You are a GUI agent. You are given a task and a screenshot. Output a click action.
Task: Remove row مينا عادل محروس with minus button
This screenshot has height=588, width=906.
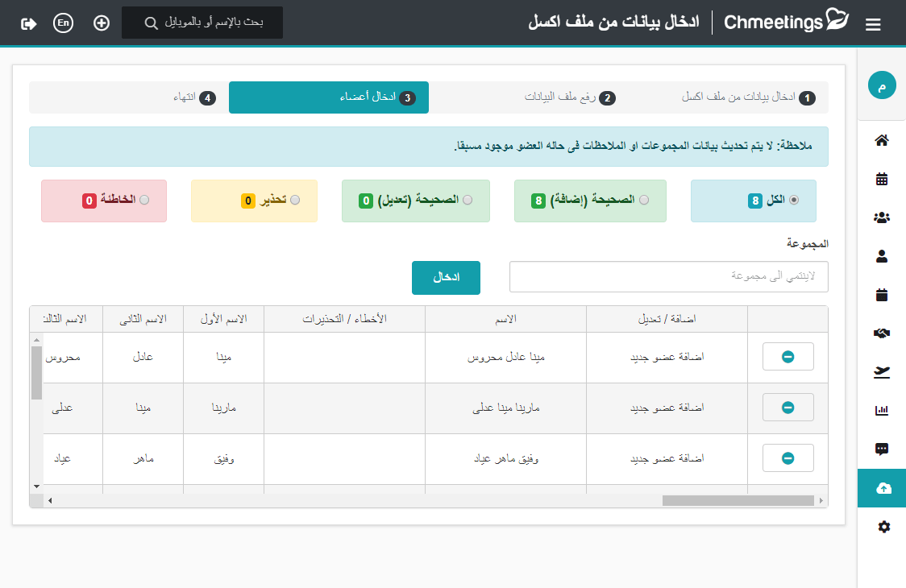[x=788, y=357]
